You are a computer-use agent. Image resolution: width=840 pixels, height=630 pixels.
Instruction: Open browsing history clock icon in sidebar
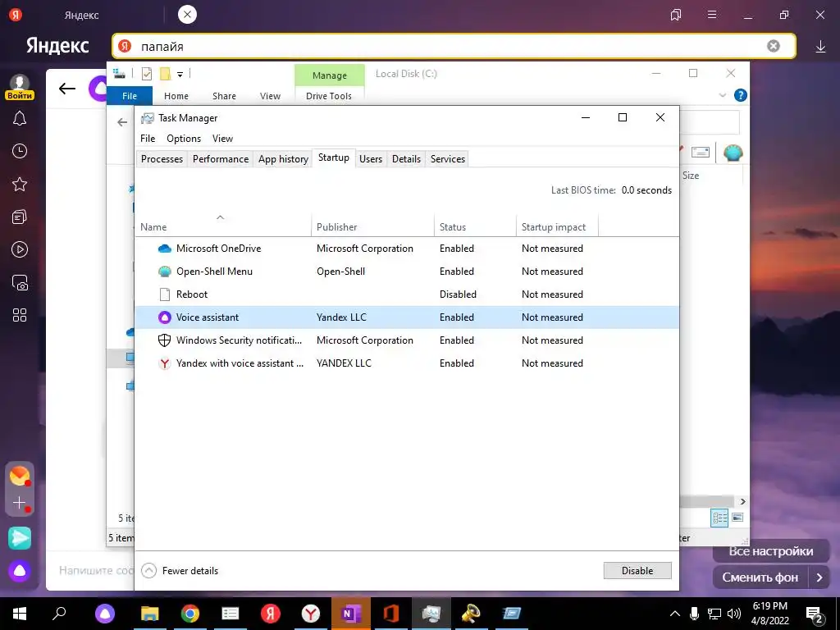[x=20, y=151]
